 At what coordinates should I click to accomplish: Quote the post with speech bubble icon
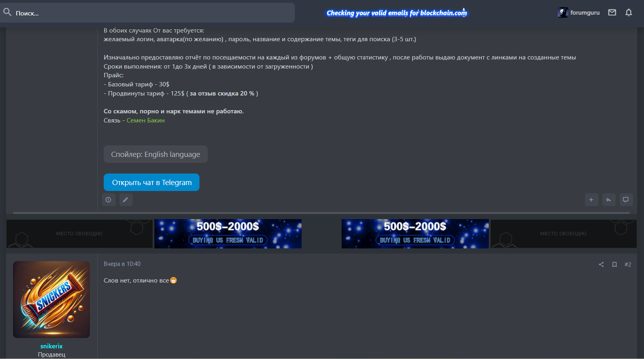tap(626, 200)
